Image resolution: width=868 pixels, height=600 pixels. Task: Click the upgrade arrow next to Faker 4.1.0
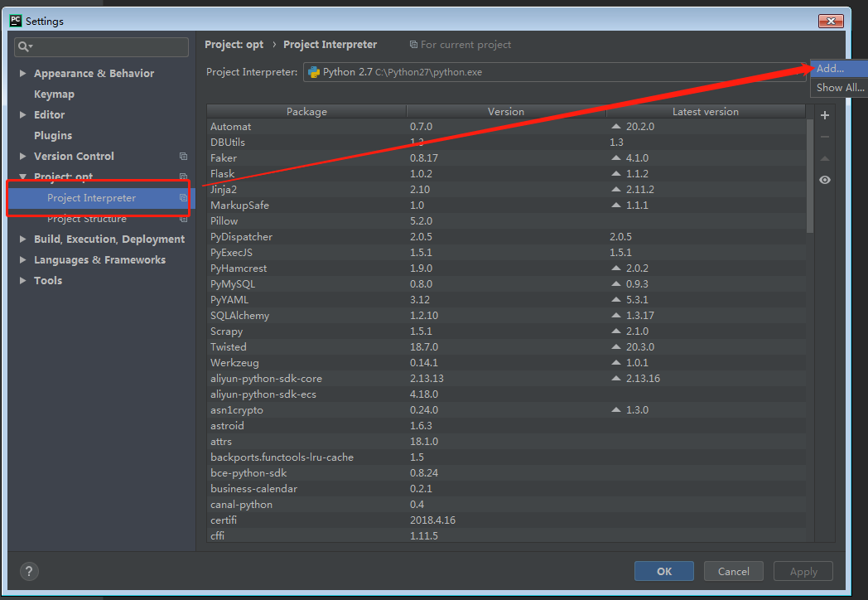pos(616,158)
